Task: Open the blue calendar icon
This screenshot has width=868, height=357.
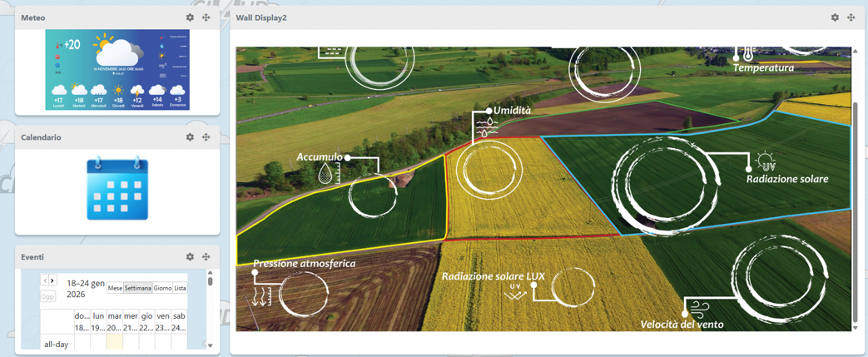Action: [x=117, y=190]
